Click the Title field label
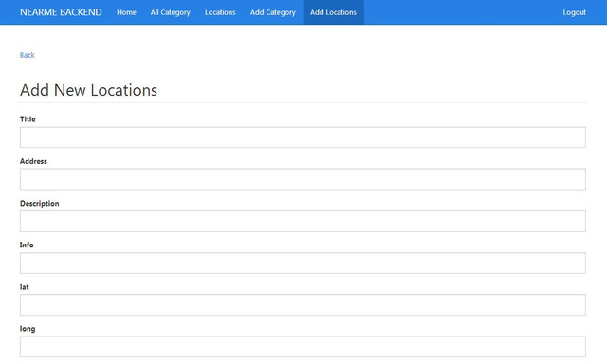 coord(28,119)
